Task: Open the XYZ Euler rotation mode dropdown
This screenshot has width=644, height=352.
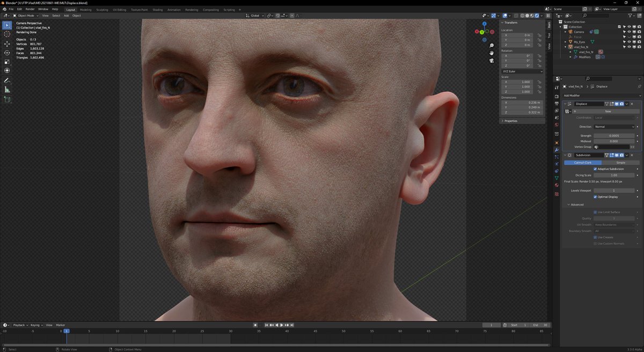Action: (x=522, y=71)
